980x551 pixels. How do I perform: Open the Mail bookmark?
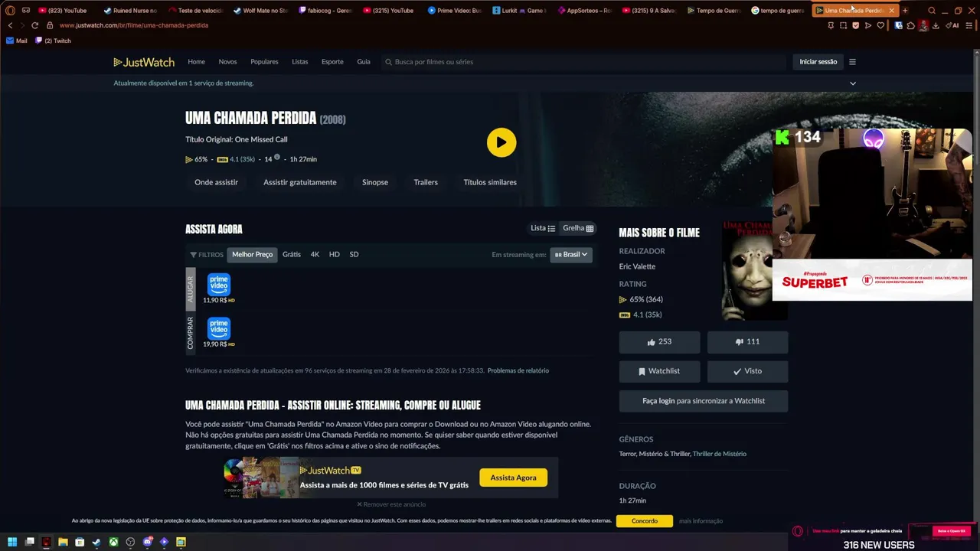pyautogui.click(x=16, y=41)
